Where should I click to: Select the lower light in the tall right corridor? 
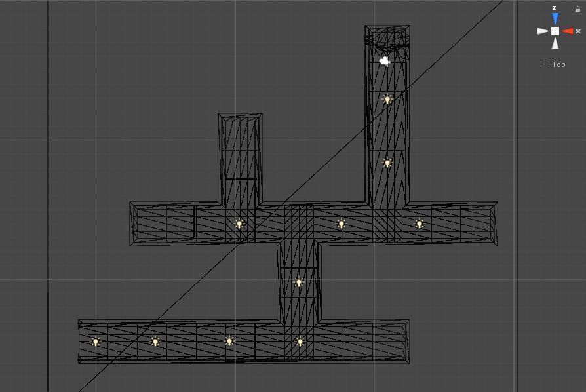387,163
